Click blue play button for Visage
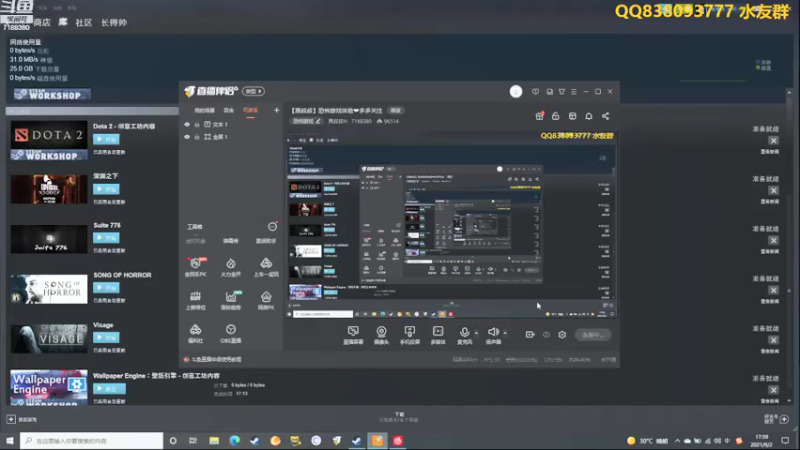 point(106,337)
